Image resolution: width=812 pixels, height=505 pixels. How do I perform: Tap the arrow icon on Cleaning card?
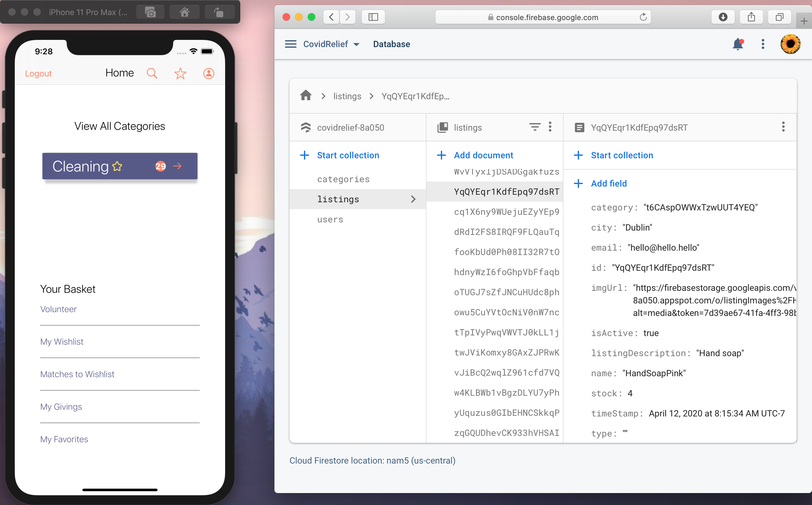(x=177, y=166)
